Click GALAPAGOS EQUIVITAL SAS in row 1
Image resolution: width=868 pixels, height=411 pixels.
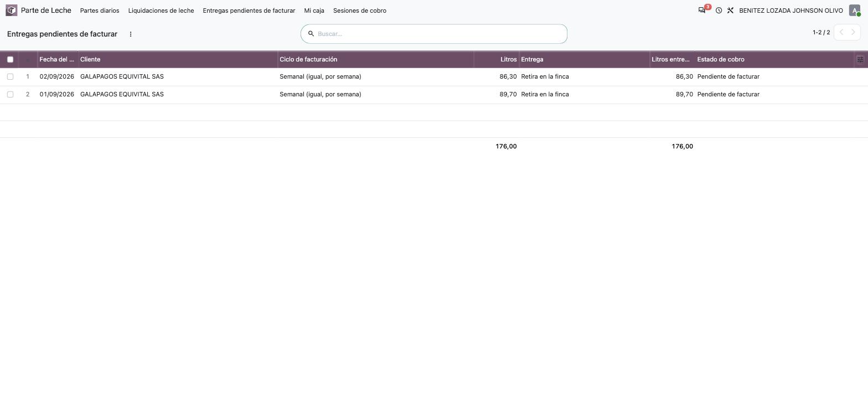[122, 76]
